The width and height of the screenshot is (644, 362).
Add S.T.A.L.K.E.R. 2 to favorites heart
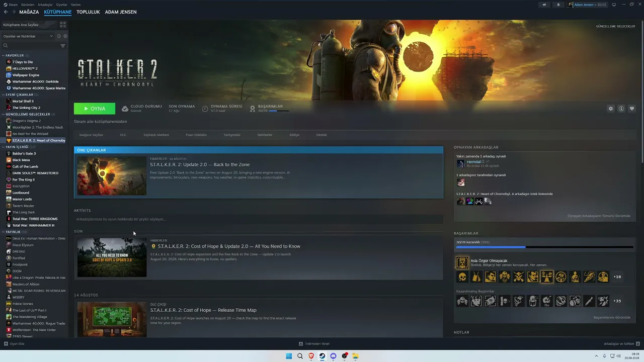click(x=632, y=109)
